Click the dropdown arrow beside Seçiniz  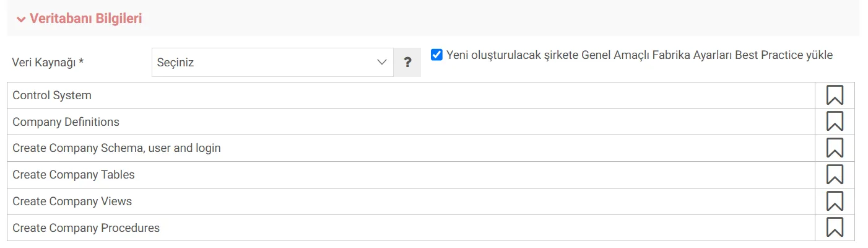381,62
